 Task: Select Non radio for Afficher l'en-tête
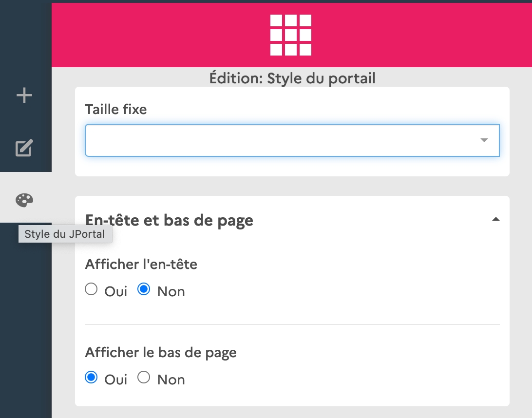(144, 290)
